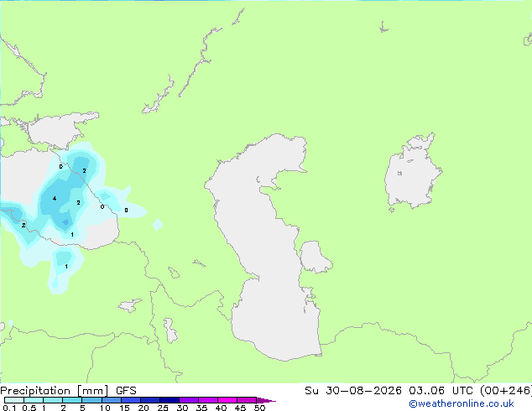Select the dark navy 25 mm legend swatch
532x411 pixels.
point(170,400)
